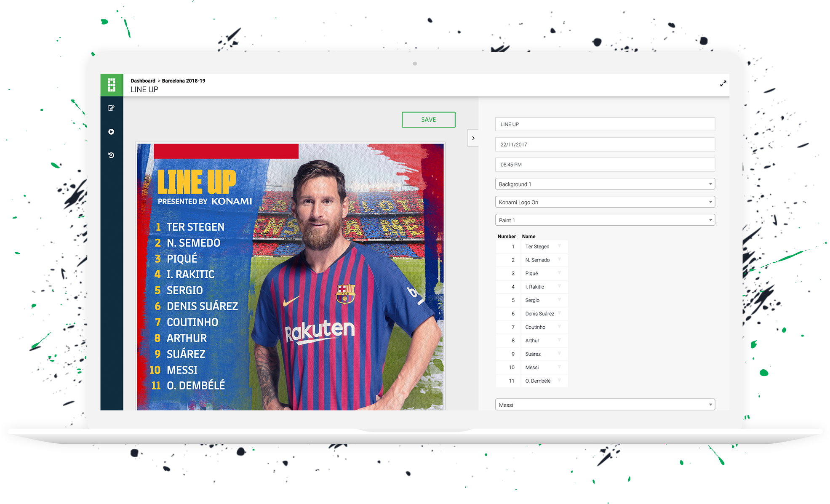Click number cell 9 in the table
830x504 pixels.
click(x=508, y=354)
